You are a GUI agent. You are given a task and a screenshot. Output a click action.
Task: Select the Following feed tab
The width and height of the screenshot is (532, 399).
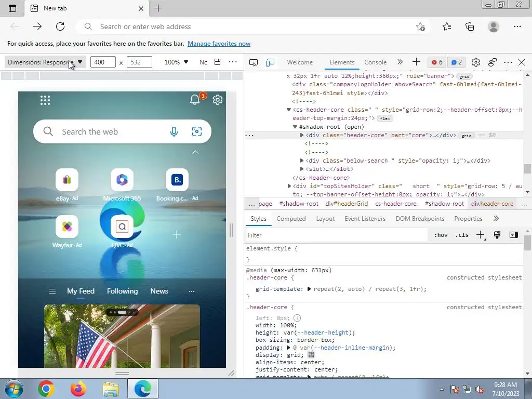pyautogui.click(x=123, y=291)
